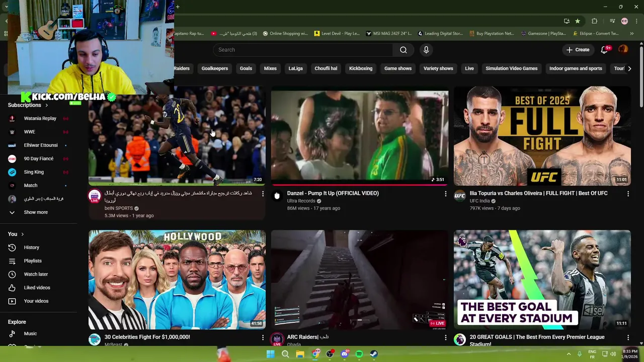Open options for 20 GREAT GOALS video
The height and width of the screenshot is (362, 644).
pyautogui.click(x=628, y=337)
